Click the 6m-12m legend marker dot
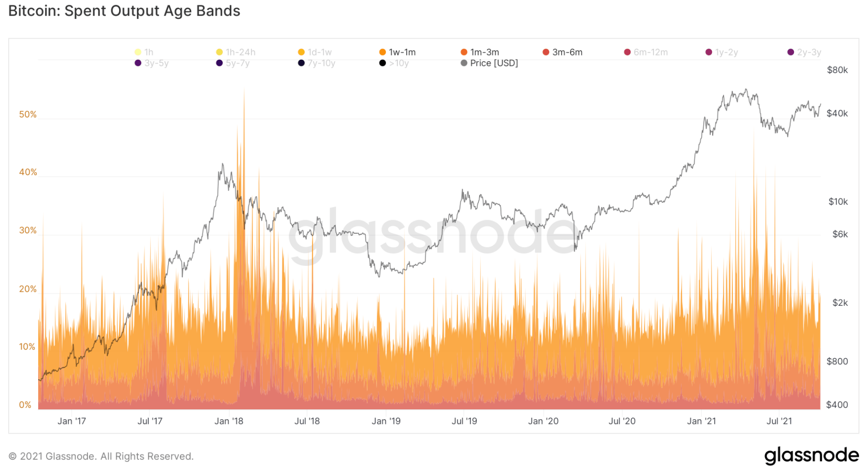Image resolution: width=868 pixels, height=471 pixels. pos(627,52)
